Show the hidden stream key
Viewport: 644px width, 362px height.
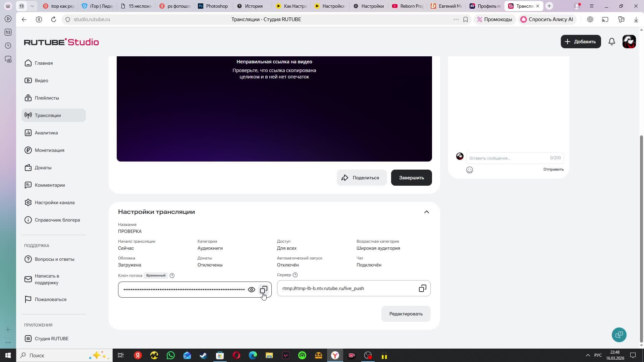pos(252,290)
